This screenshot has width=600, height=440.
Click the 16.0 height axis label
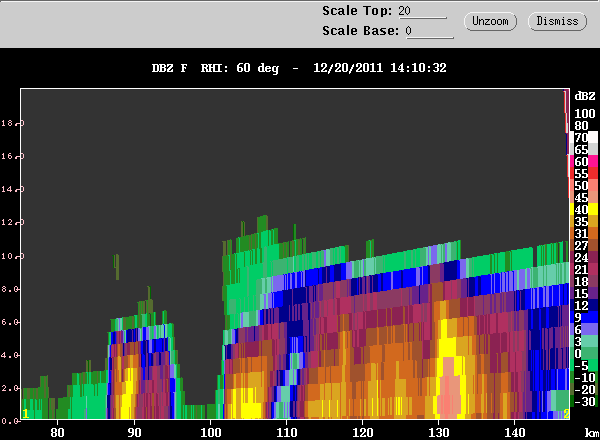point(12,156)
